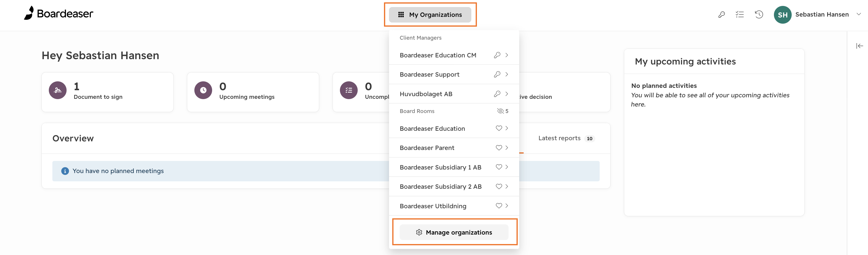
Task: Open the Upcoming meetings card
Action: (253, 92)
